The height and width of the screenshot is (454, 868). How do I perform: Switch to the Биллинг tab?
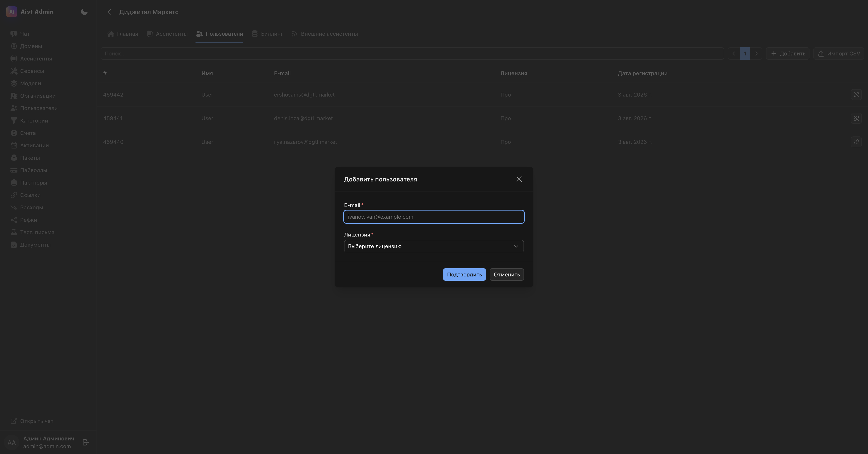pyautogui.click(x=267, y=34)
